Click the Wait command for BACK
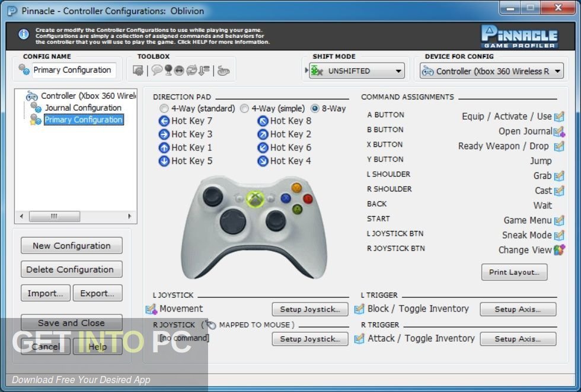This screenshot has height=392, width=581. tap(542, 205)
